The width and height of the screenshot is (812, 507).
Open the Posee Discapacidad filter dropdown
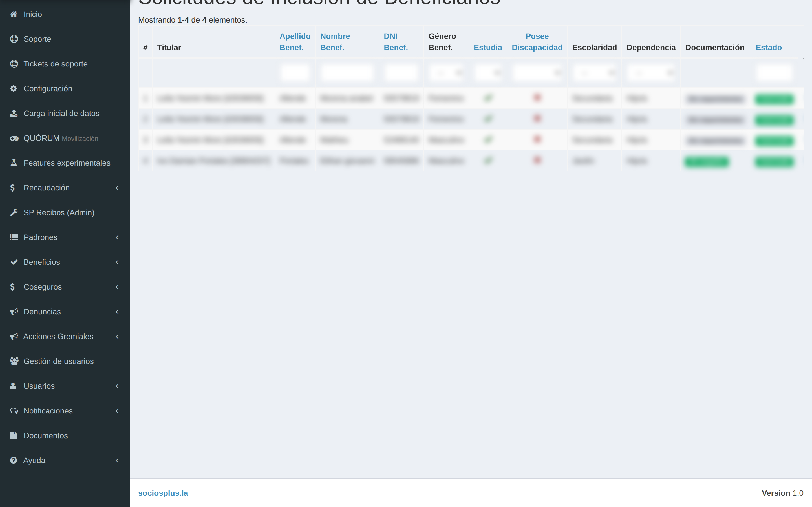(537, 73)
